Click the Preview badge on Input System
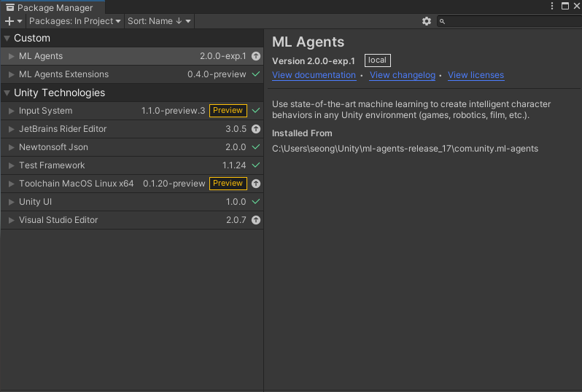Screen dimensions: 582x392 click(x=228, y=111)
